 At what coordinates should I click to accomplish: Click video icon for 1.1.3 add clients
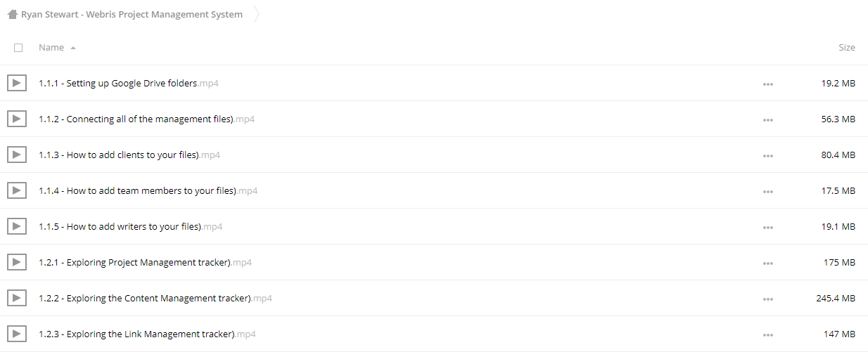pos(17,155)
